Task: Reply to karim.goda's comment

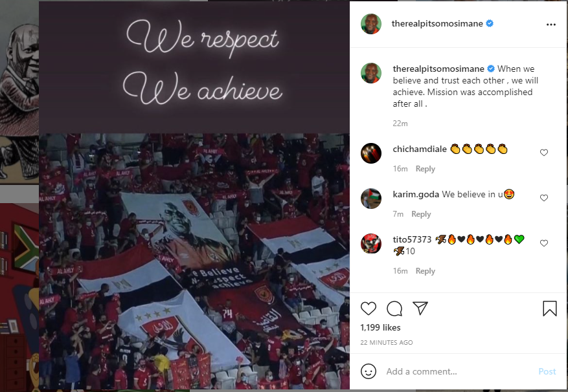Action: (x=421, y=214)
